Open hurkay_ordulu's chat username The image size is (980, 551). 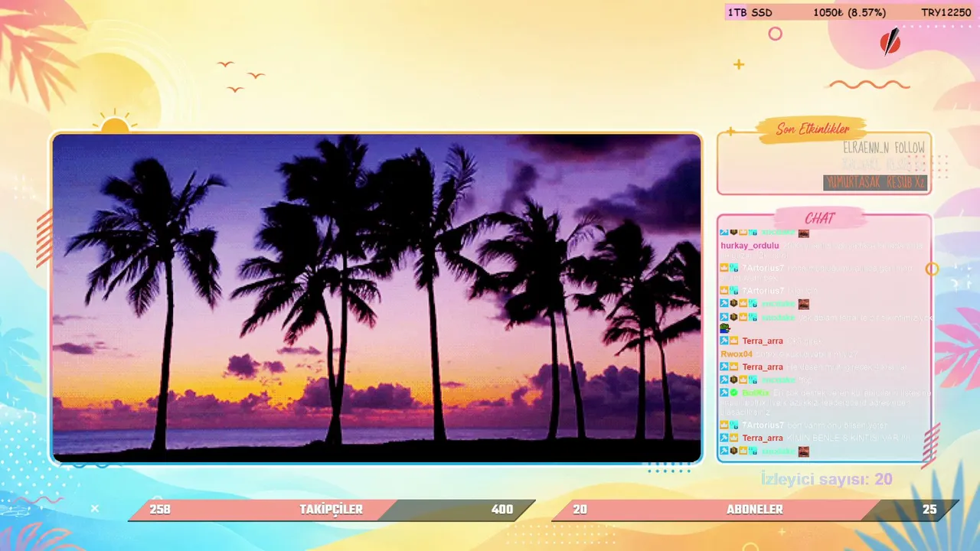point(750,246)
